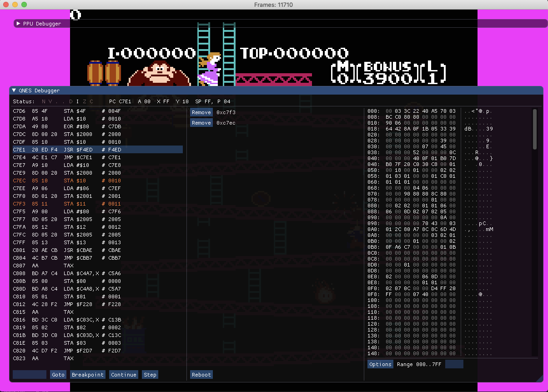548x392 pixels.
Task: Remove the breakpoint at 0xc7ec
Action: point(201,122)
